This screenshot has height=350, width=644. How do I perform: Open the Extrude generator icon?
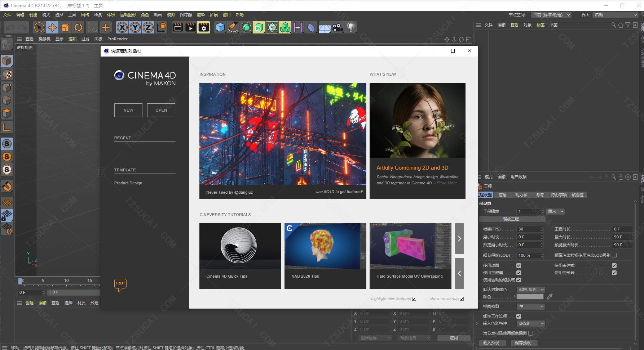coord(259,27)
